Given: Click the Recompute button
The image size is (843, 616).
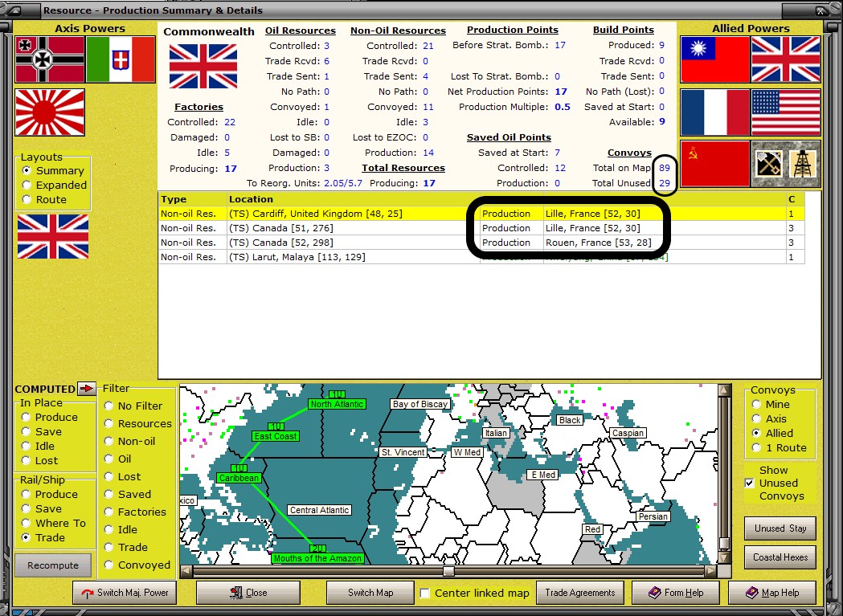Looking at the screenshot, I should pyautogui.click(x=53, y=565).
